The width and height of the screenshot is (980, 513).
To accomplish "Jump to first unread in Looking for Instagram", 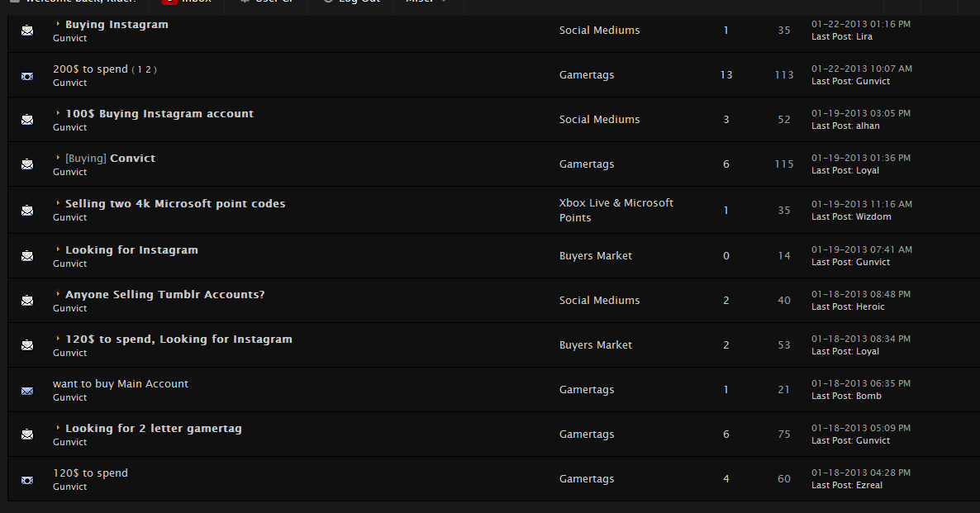I will pyautogui.click(x=58, y=249).
